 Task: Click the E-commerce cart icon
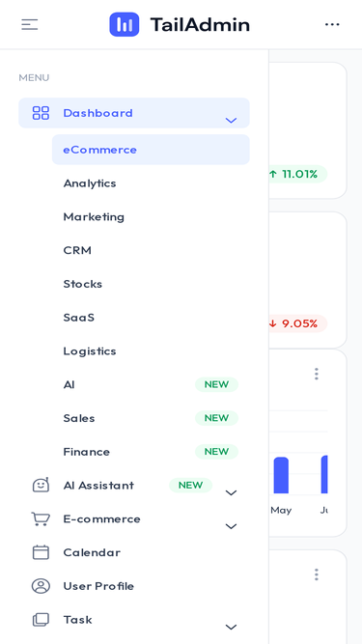tap(41, 518)
